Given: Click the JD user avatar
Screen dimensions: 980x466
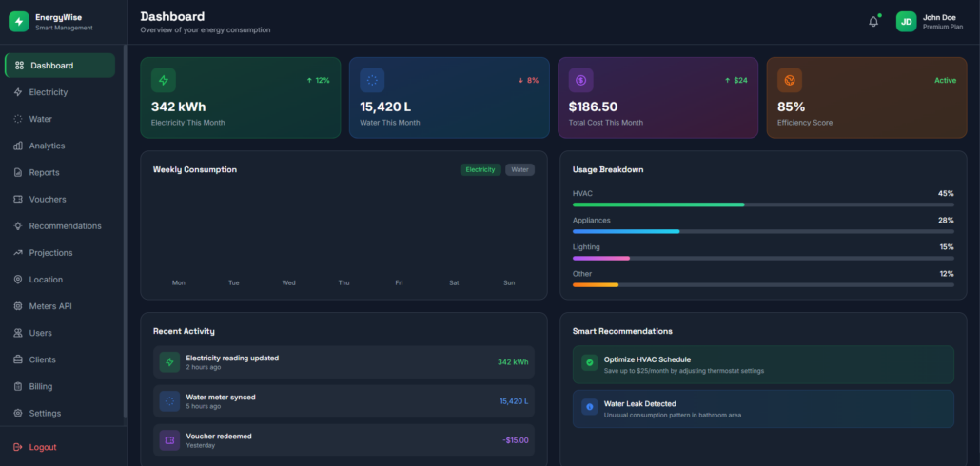Looking at the screenshot, I should [906, 22].
